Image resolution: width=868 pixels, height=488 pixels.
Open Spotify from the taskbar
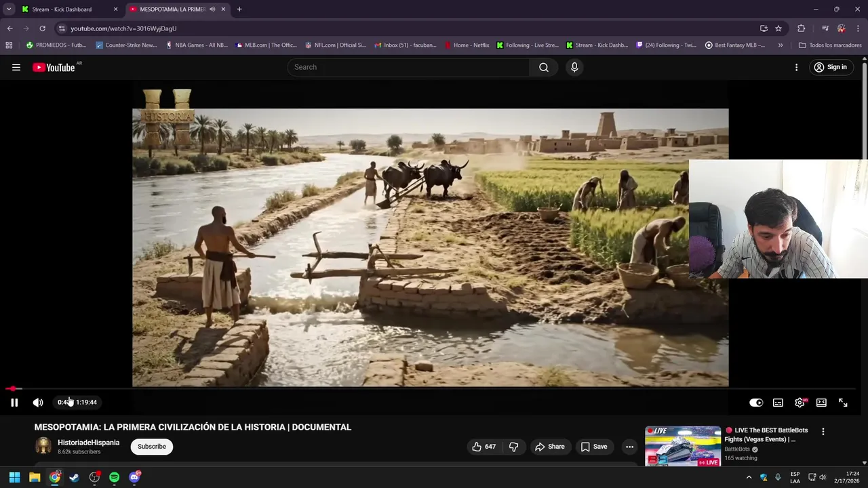click(114, 477)
